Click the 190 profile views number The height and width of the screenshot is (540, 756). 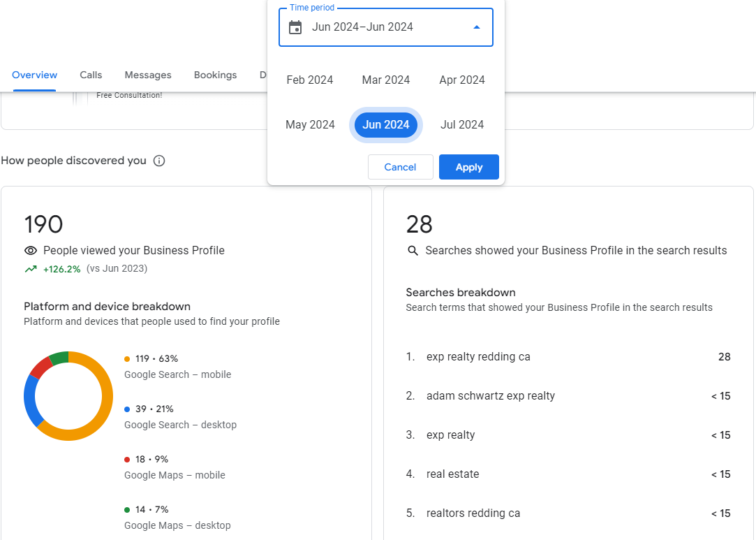pyautogui.click(x=43, y=224)
